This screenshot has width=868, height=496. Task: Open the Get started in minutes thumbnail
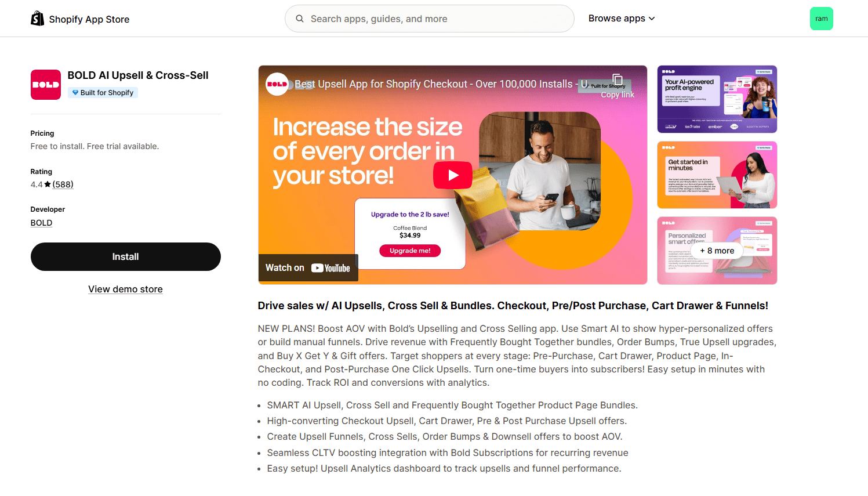coord(717,175)
